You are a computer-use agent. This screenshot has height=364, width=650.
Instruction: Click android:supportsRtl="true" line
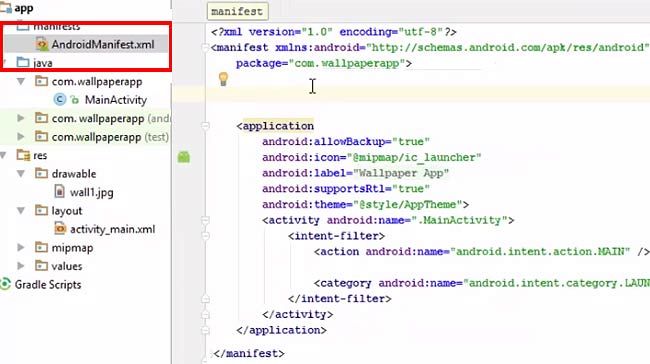pos(346,189)
